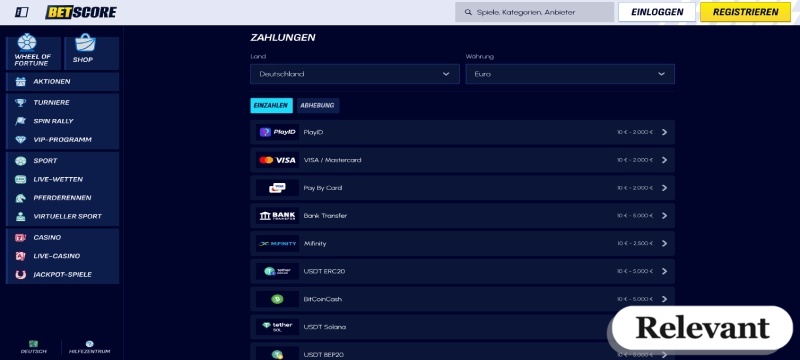Screen dimensions: 800x360
Task: Click the PlayID limit 10 € - 2.000 €
Action: pyautogui.click(x=635, y=132)
